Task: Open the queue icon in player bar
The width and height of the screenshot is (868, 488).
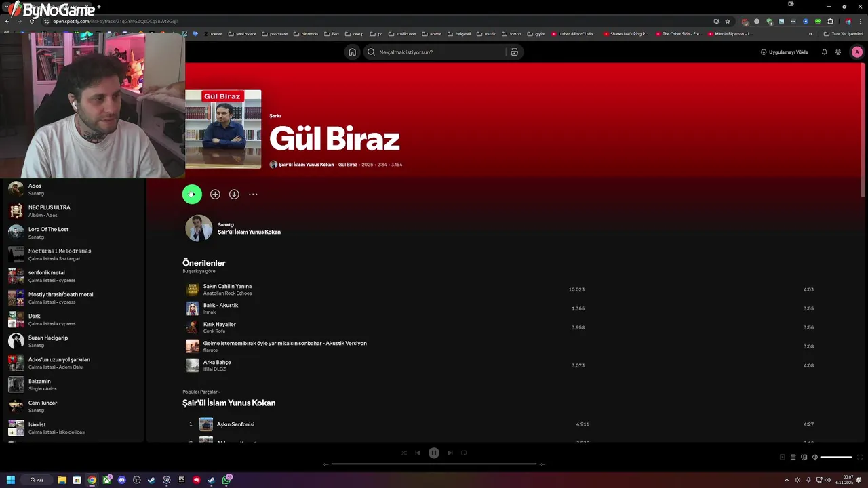Action: tap(793, 457)
